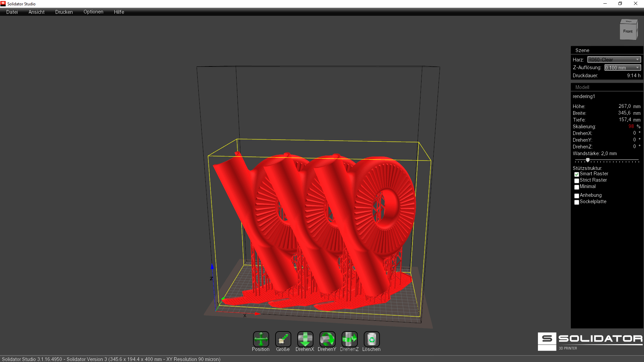Click the Front face of view cube

pyautogui.click(x=628, y=32)
